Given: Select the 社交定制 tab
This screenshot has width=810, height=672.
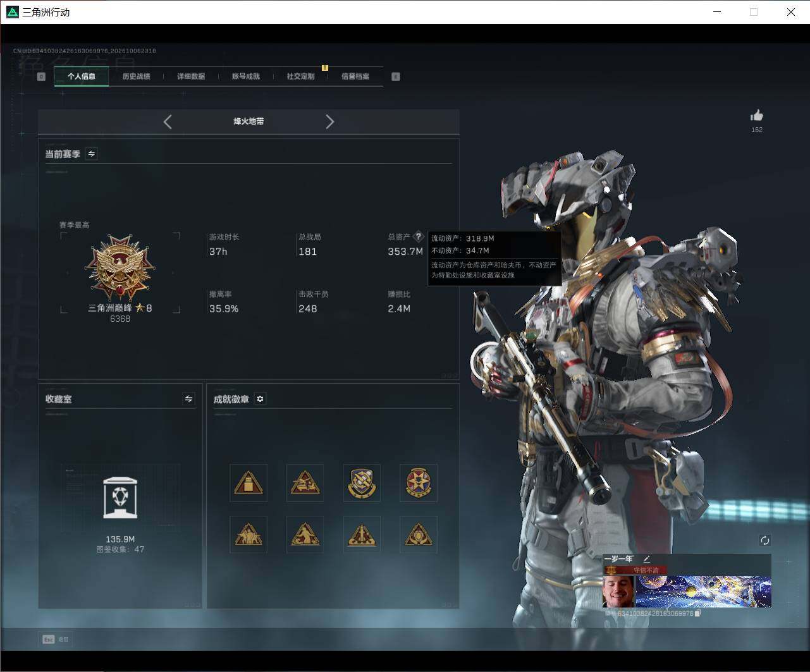Looking at the screenshot, I should [x=300, y=76].
